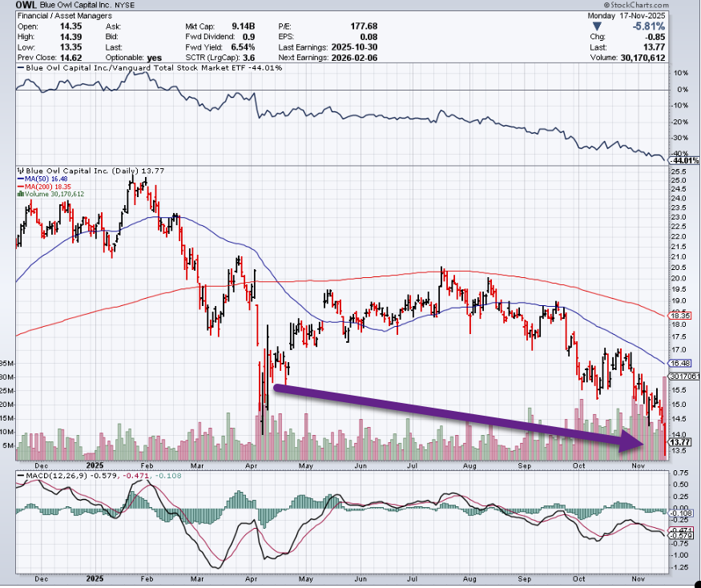The width and height of the screenshot is (701, 588).
Task: Click the -44.01% relative performance end label
Action: 681,159
